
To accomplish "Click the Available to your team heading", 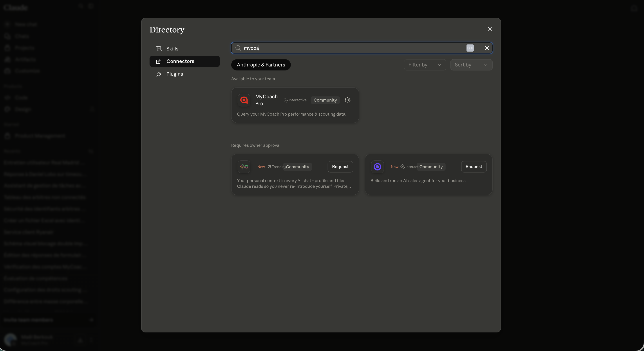I will [x=253, y=79].
